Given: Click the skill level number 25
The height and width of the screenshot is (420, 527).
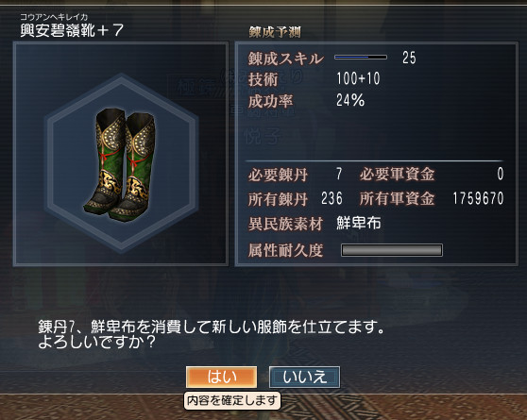Looking at the screenshot, I should tap(409, 58).
